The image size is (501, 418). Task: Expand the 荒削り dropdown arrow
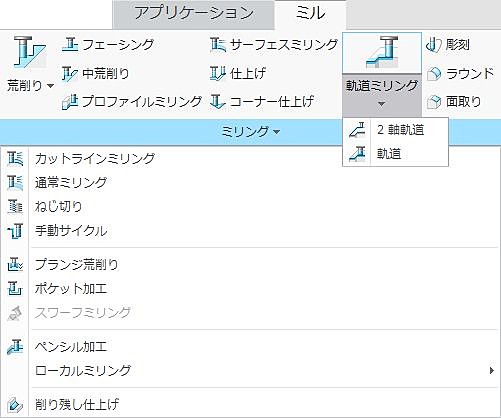(x=51, y=86)
